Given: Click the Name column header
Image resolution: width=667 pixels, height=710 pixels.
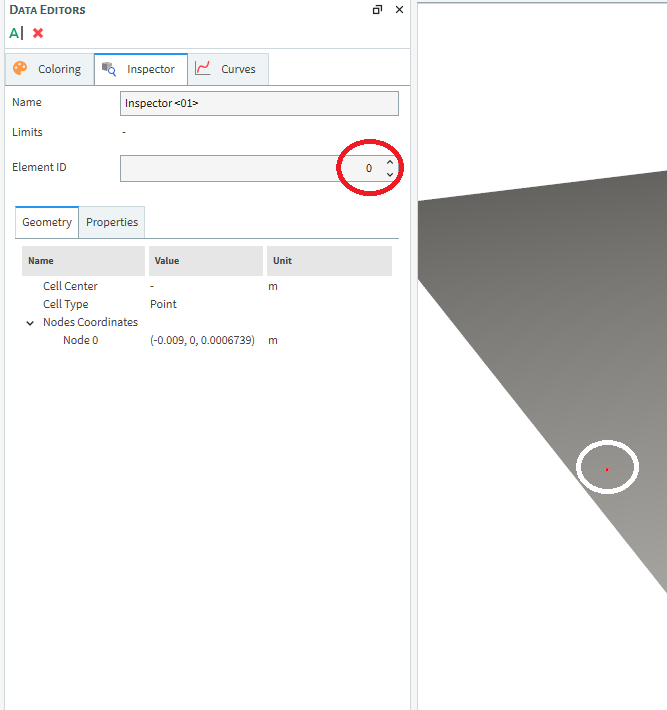Looking at the screenshot, I should [x=83, y=261].
